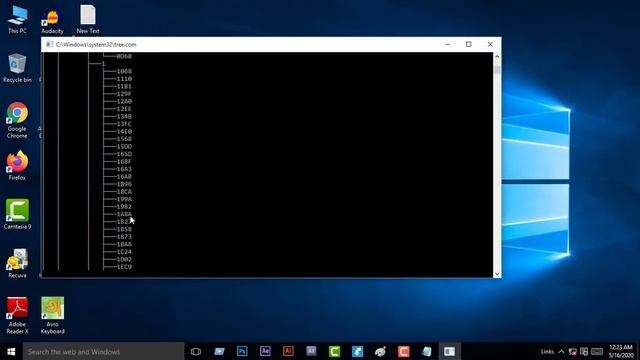Click the folder entry 199A
Screen dimensions: 640x360
click(124, 199)
